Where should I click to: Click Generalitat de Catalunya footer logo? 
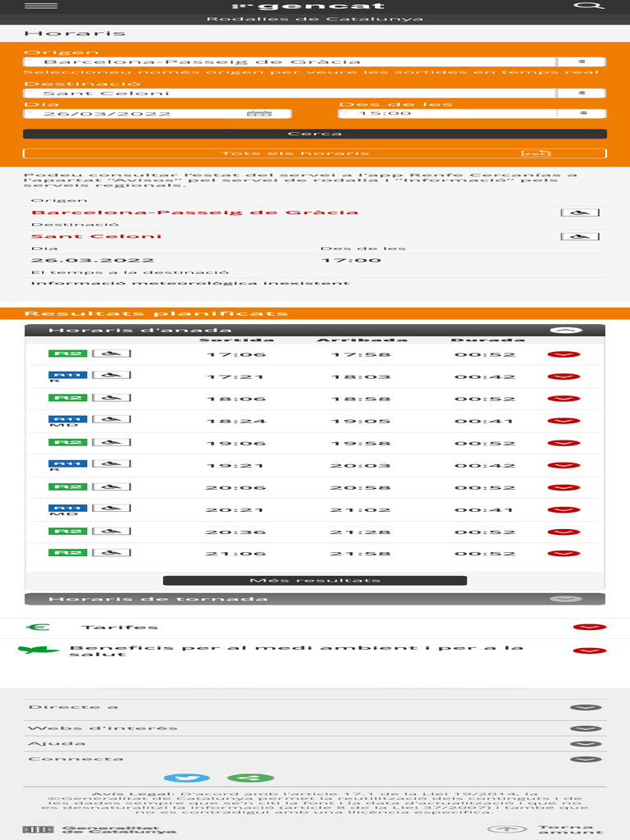[99, 829]
